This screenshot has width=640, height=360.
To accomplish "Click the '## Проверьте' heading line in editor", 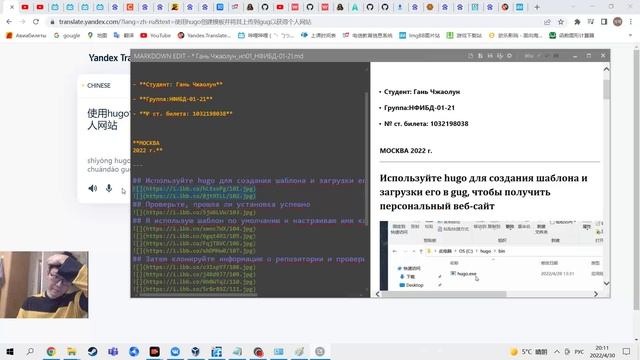I will click(222, 204).
